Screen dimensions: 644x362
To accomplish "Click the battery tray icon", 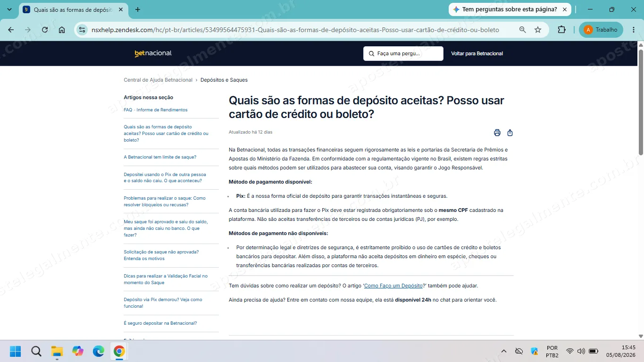I will pos(594,351).
